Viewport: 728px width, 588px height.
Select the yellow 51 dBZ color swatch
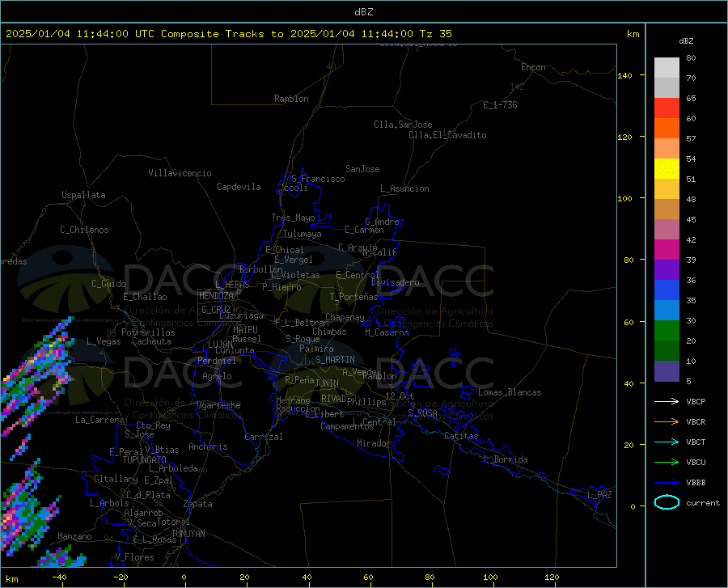coord(667,169)
